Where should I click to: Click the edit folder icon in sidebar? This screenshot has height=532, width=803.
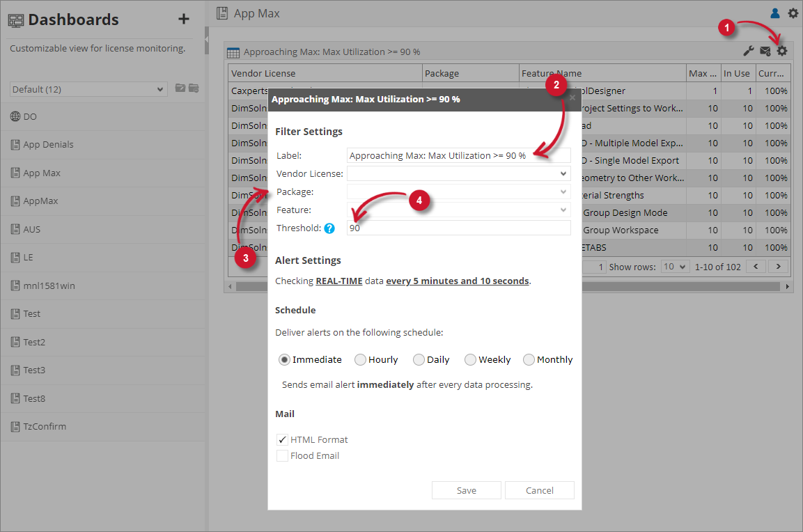pos(180,88)
